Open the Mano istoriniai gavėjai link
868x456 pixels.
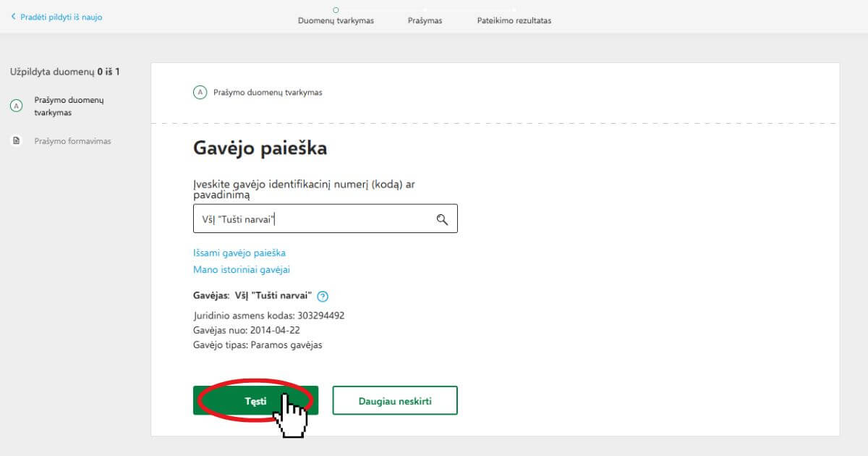[x=241, y=270]
